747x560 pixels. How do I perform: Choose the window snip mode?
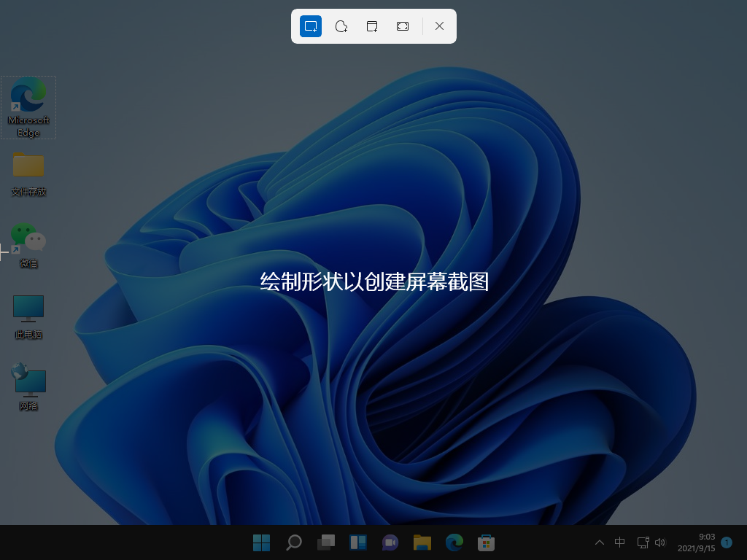point(372,26)
